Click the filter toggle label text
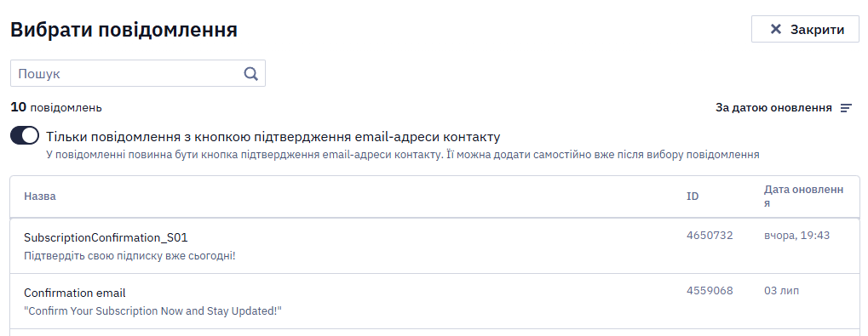This screenshot has height=336, width=868. 273,136
